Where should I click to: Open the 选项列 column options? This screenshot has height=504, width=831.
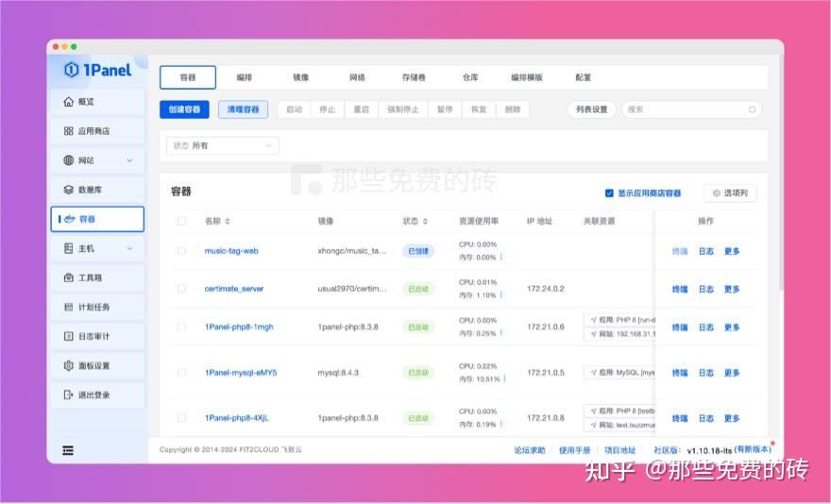point(730,193)
